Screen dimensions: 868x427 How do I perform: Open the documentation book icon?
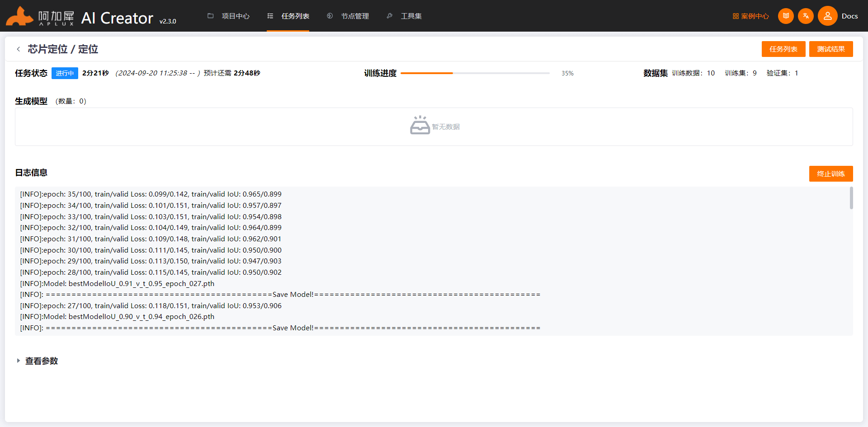point(786,16)
